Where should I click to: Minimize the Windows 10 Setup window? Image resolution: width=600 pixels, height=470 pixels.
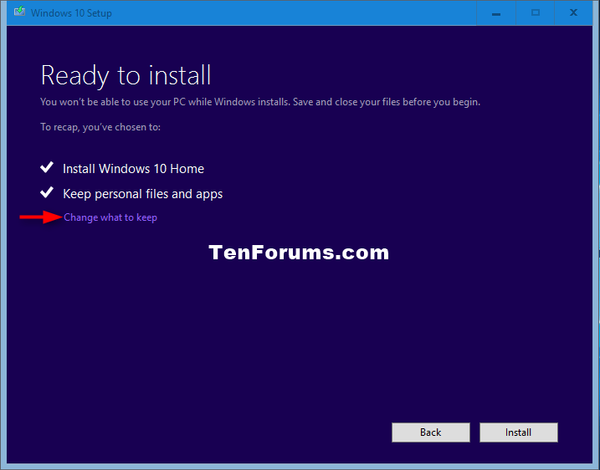pos(491,14)
